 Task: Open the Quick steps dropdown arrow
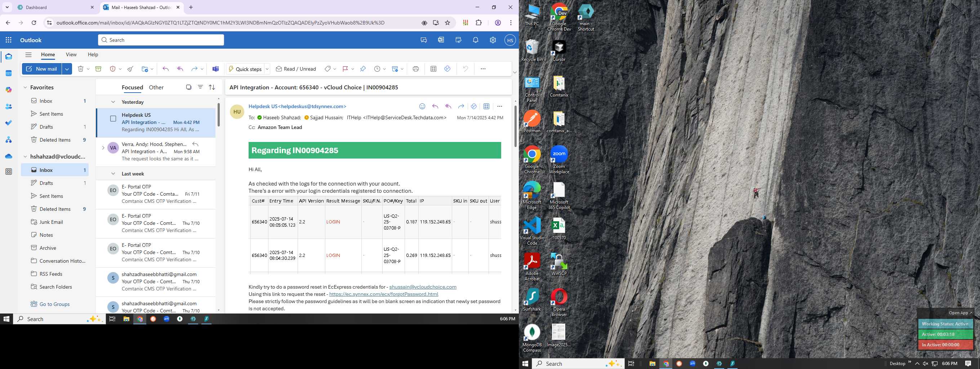(x=267, y=69)
